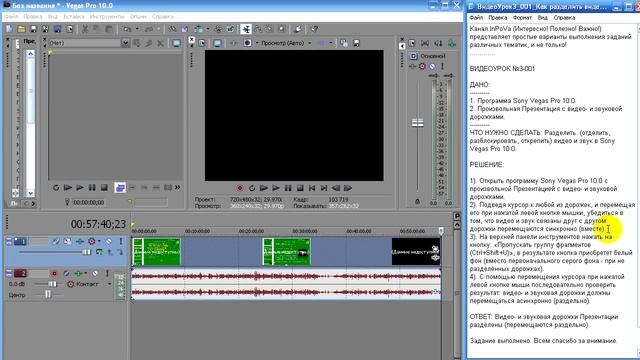The height and width of the screenshot is (360, 640).
Task: Click compositing mode icon on video track
Action: point(99,253)
